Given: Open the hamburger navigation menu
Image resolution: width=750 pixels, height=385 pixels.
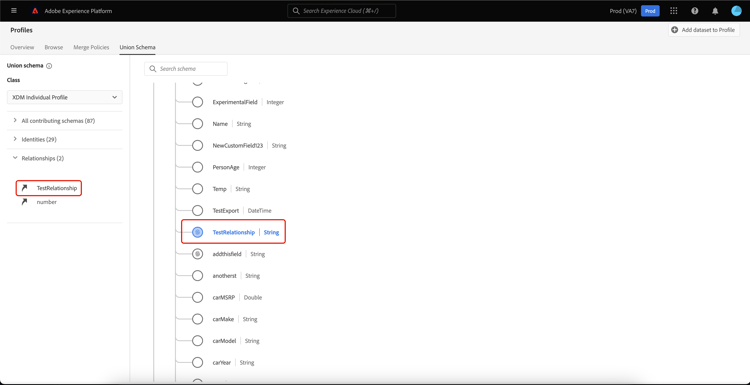Looking at the screenshot, I should pos(13,11).
